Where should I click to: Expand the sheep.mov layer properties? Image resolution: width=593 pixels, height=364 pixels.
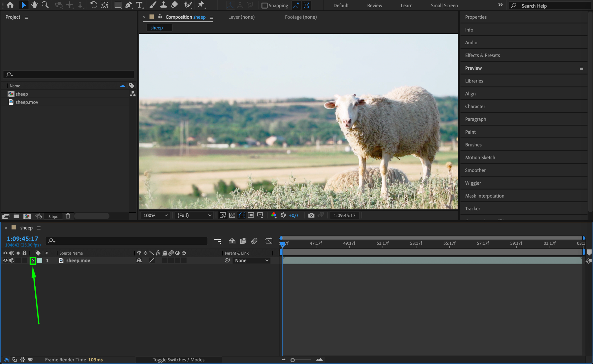click(x=33, y=261)
